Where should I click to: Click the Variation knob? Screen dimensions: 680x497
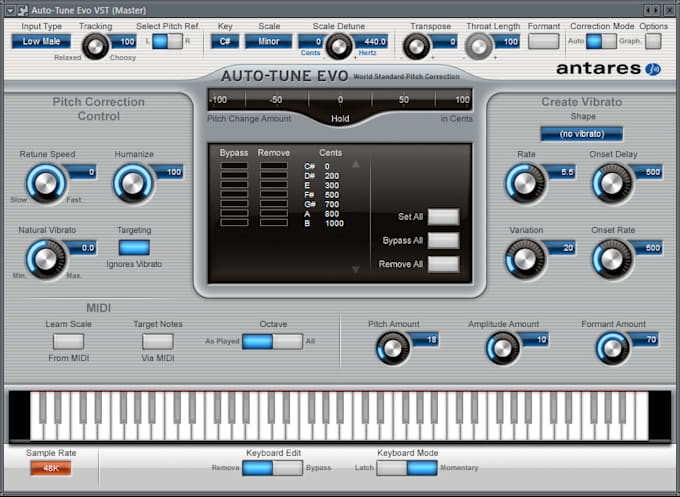pos(525,259)
